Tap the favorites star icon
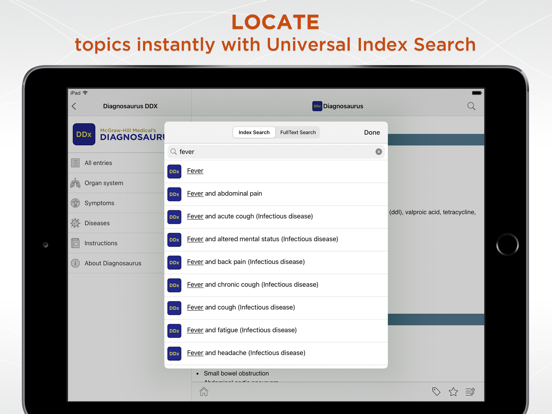 click(x=453, y=391)
